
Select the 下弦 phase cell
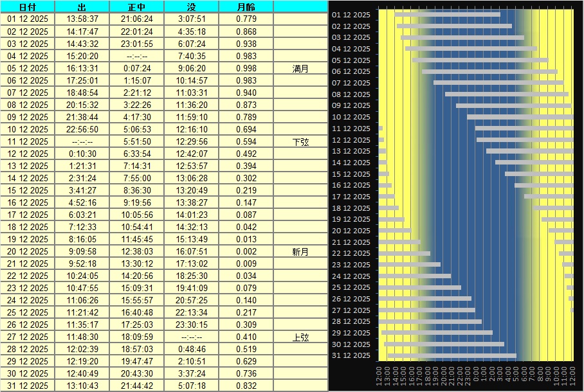tap(300, 141)
